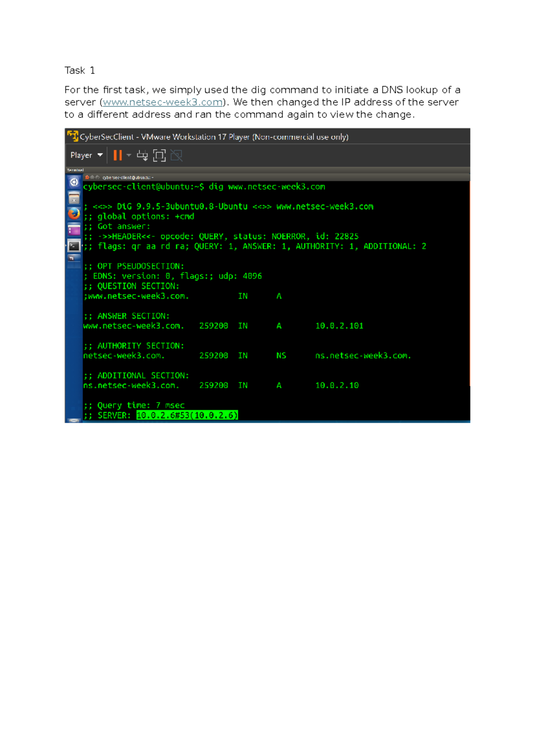Open the Ubuntu Dash search icon

(x=74, y=182)
